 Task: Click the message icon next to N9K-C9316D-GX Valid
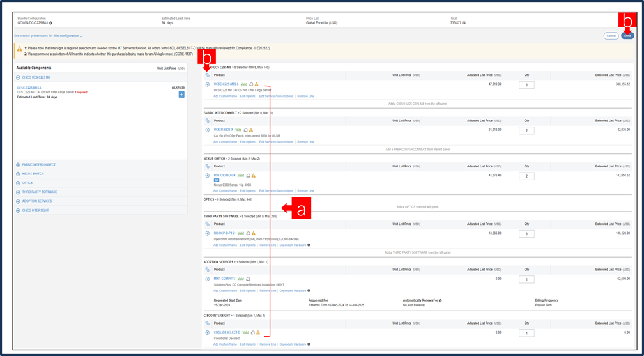(x=248, y=176)
